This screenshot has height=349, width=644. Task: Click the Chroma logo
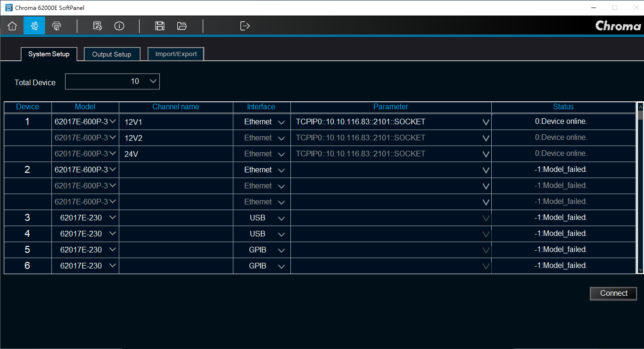coord(618,26)
